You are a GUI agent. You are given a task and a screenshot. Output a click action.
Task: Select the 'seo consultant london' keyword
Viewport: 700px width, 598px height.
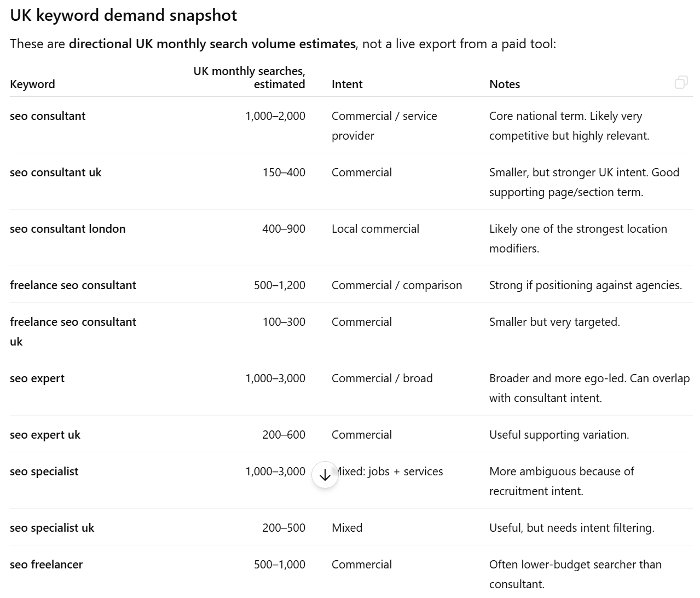point(68,229)
